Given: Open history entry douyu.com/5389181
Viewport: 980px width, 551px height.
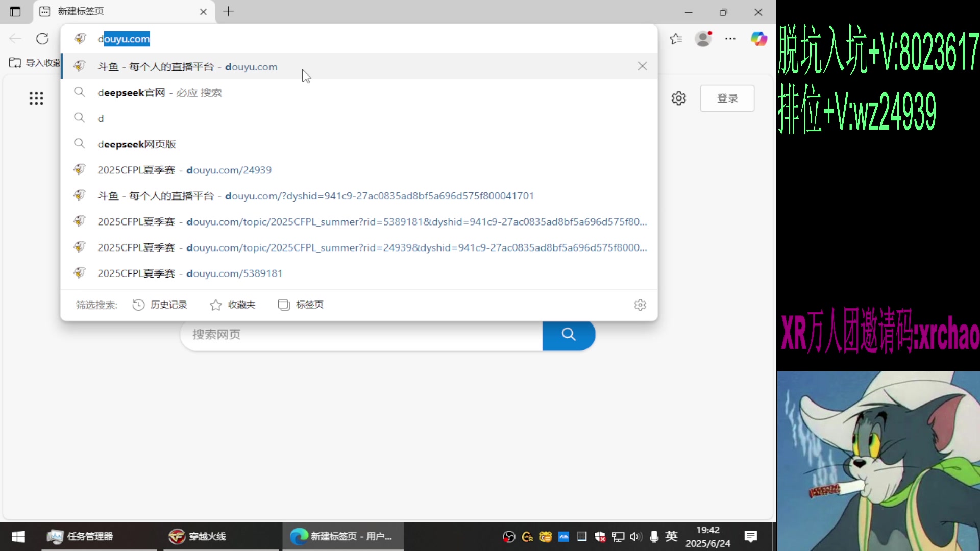Looking at the screenshot, I should [359, 273].
